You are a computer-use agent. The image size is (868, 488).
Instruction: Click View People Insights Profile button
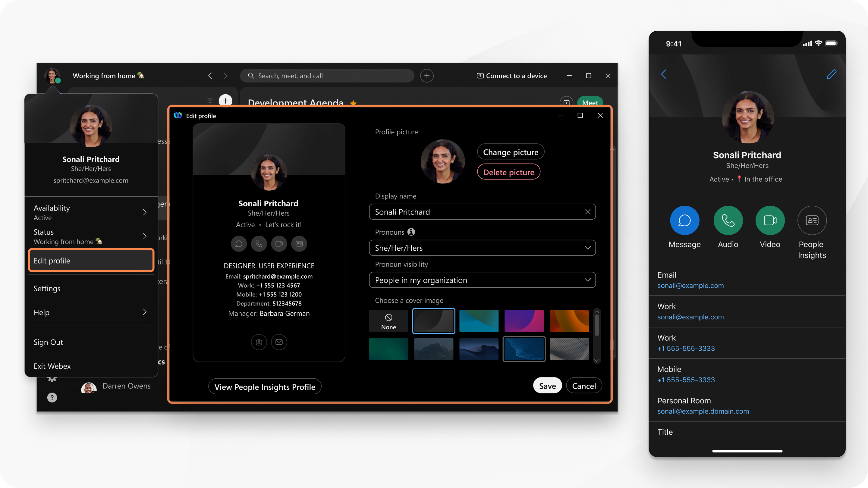pyautogui.click(x=265, y=386)
